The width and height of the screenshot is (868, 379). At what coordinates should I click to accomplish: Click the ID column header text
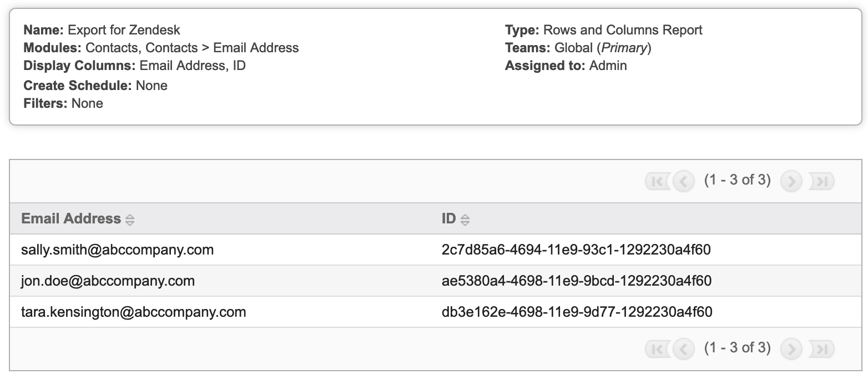pos(448,219)
